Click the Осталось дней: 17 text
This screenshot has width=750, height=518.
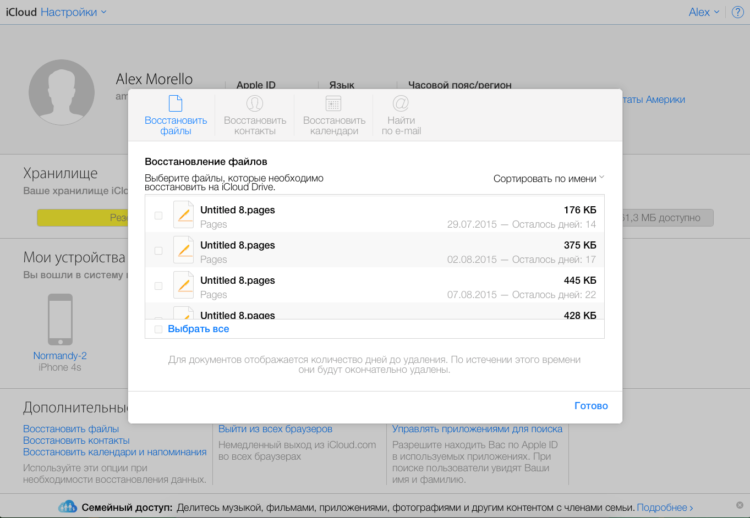554,260
